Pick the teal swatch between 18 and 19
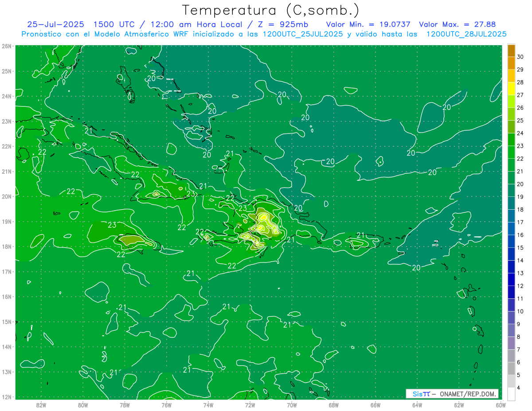 511,203
